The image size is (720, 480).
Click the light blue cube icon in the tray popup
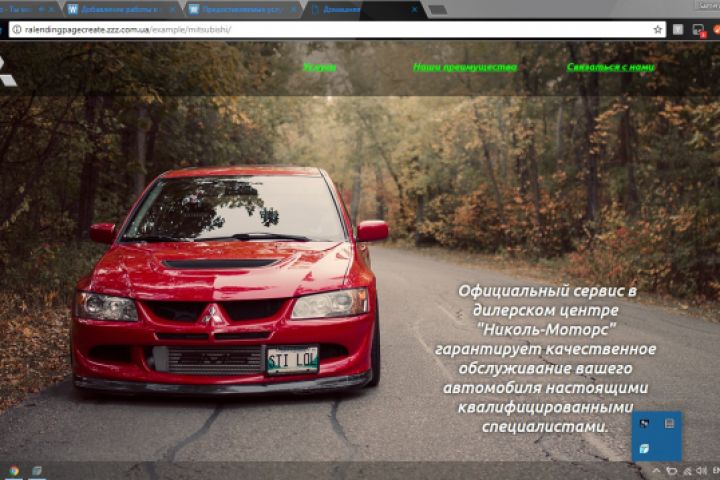pos(644,448)
